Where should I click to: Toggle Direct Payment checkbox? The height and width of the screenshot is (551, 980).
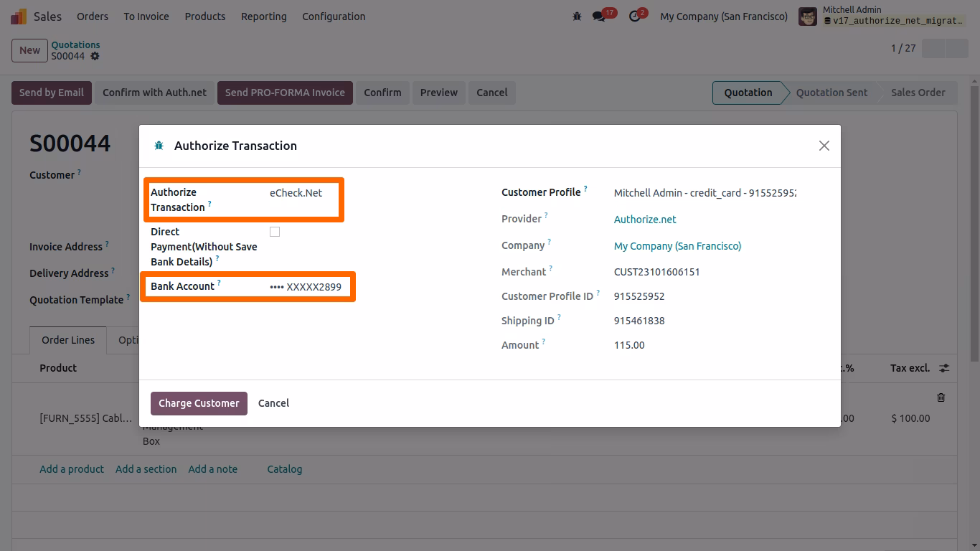(275, 232)
